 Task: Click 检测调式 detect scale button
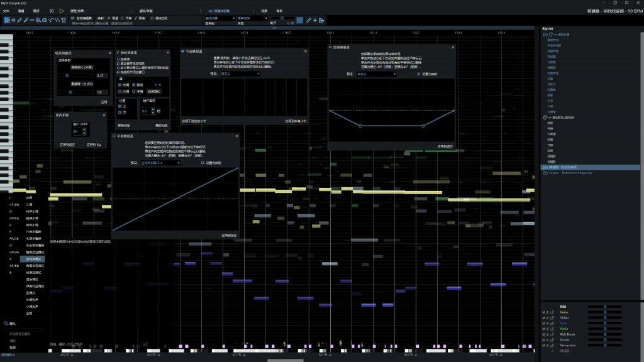(153, 92)
